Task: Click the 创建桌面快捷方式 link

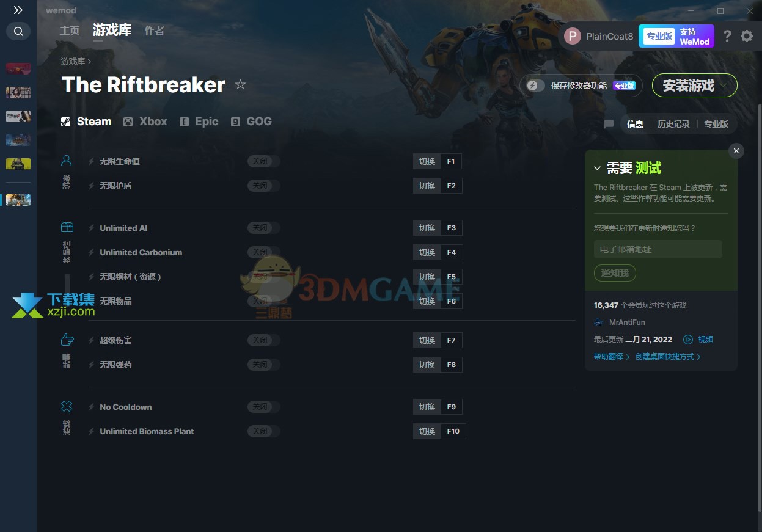Action: pos(668,357)
